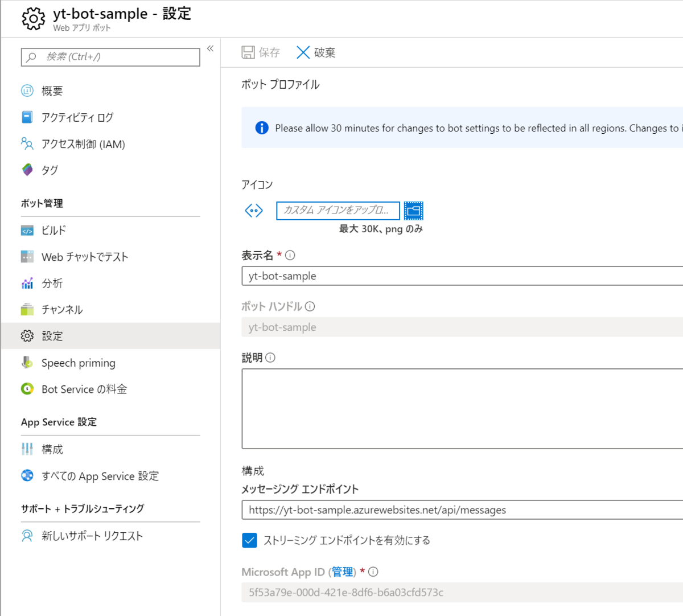Click the info icon next to 説明

click(x=270, y=358)
